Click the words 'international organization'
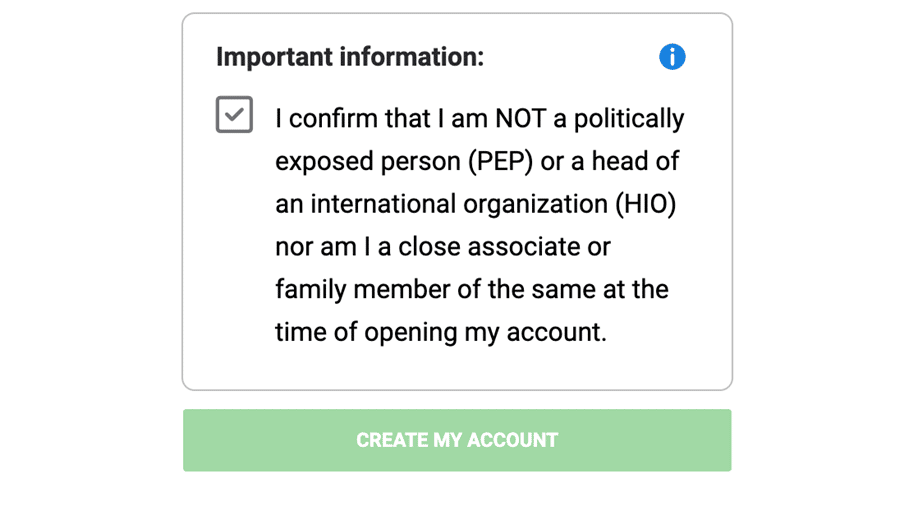Screen dimensions: 918x506 pyautogui.click(x=459, y=205)
